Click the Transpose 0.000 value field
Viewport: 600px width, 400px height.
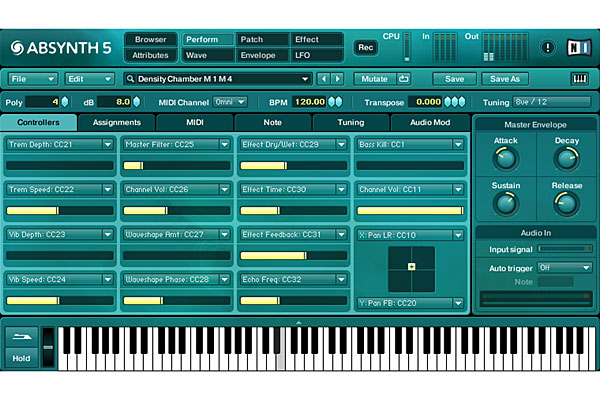pyautogui.click(x=426, y=102)
